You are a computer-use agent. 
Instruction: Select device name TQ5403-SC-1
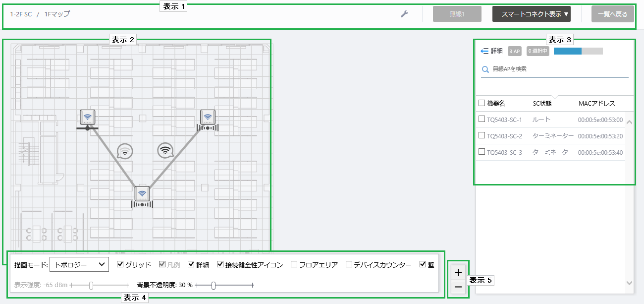click(x=504, y=120)
